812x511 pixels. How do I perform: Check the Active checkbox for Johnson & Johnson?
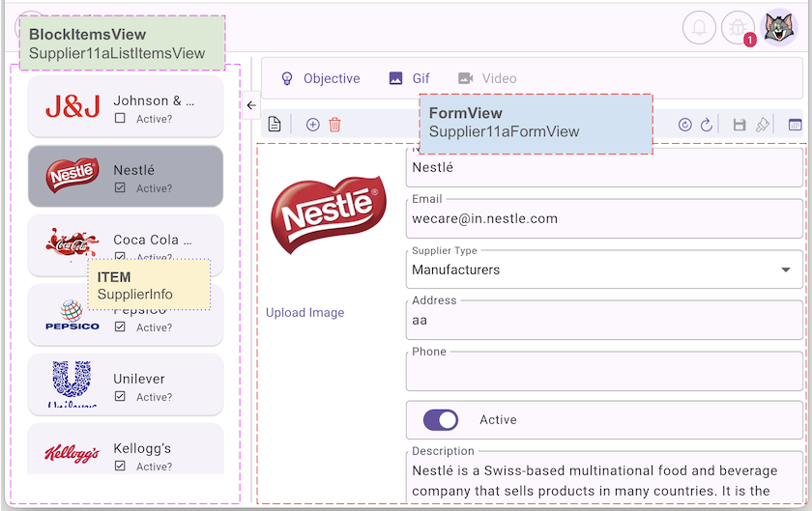[120, 119]
